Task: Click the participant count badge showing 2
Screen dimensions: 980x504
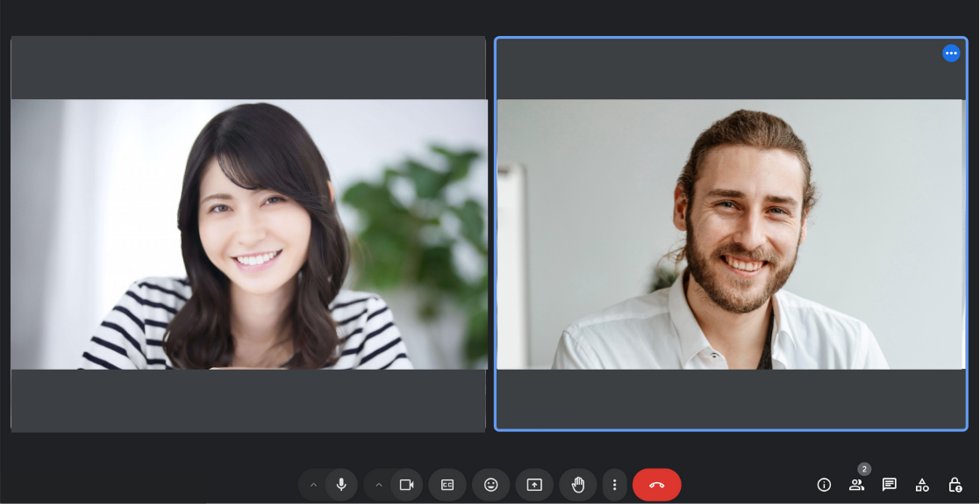Action: tap(864, 469)
